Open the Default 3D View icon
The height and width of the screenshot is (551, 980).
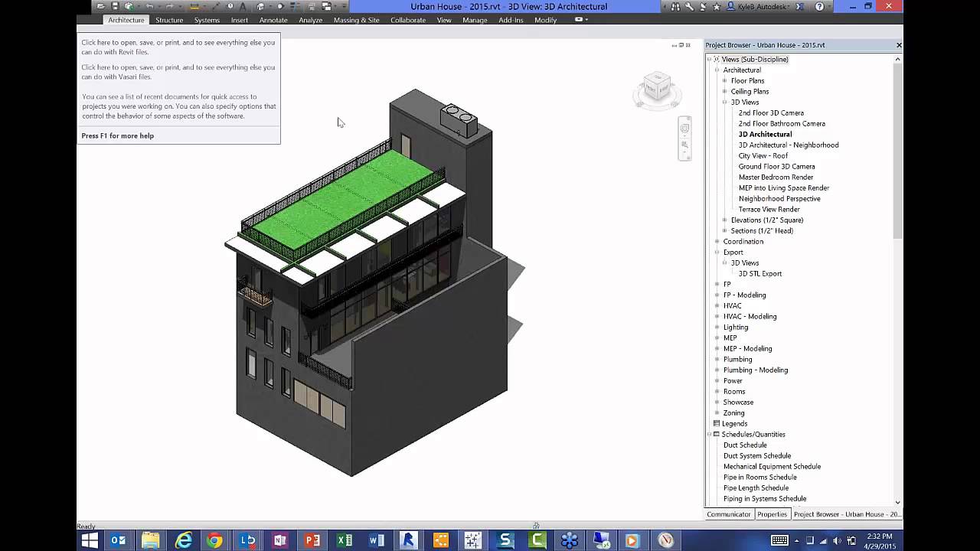(x=260, y=6)
